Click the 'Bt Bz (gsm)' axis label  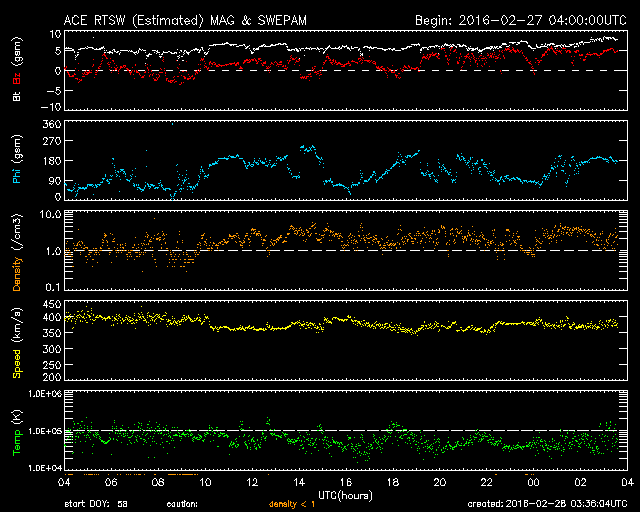(17, 70)
